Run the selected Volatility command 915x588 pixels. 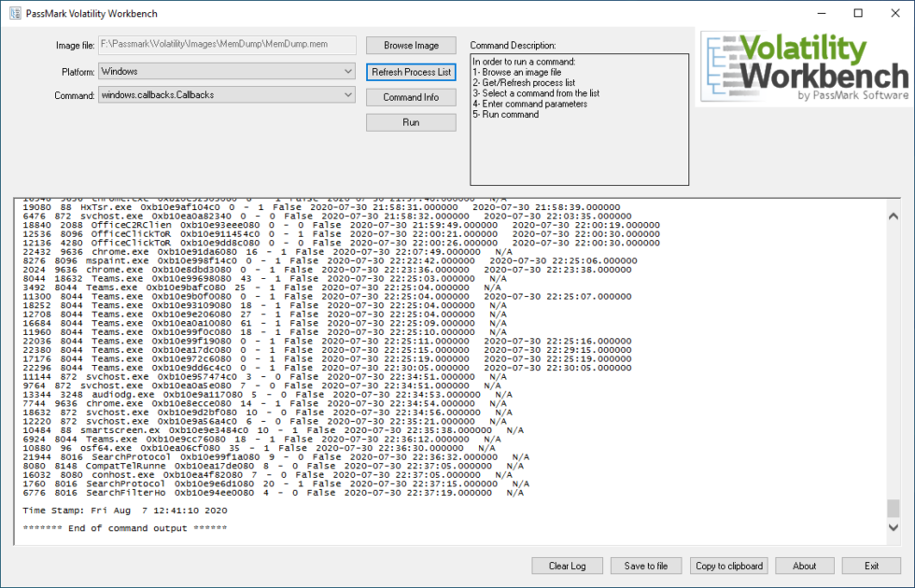click(410, 121)
